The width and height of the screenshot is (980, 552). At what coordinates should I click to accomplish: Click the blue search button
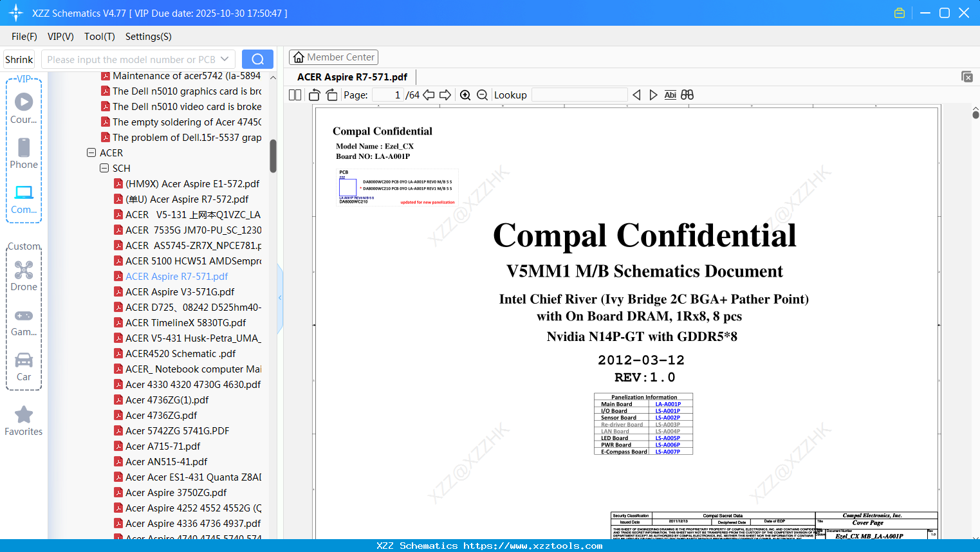pyautogui.click(x=257, y=59)
